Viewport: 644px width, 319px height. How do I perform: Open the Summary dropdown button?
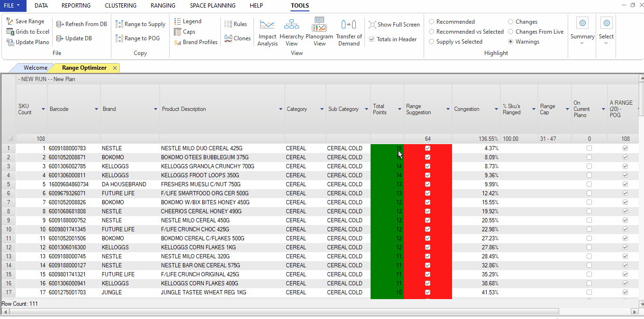click(x=582, y=31)
